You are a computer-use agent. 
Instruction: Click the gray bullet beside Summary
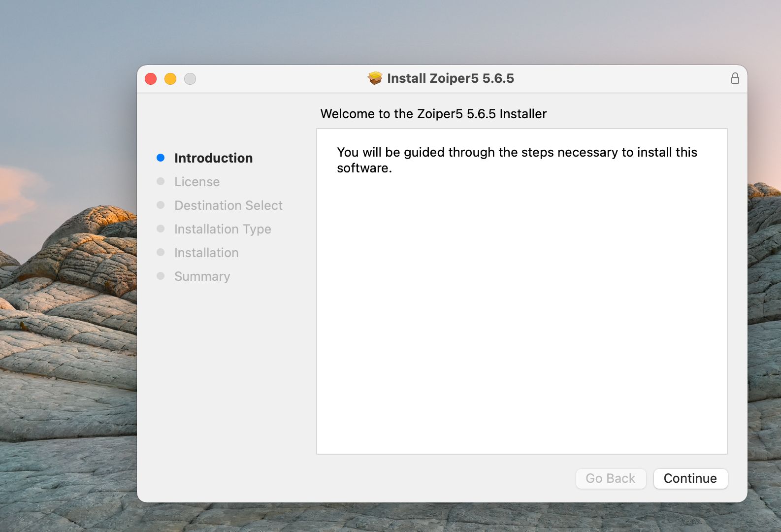[x=161, y=276]
